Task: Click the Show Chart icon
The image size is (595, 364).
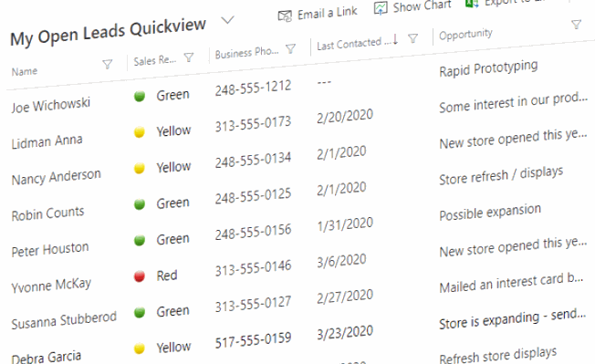Action: [x=381, y=8]
